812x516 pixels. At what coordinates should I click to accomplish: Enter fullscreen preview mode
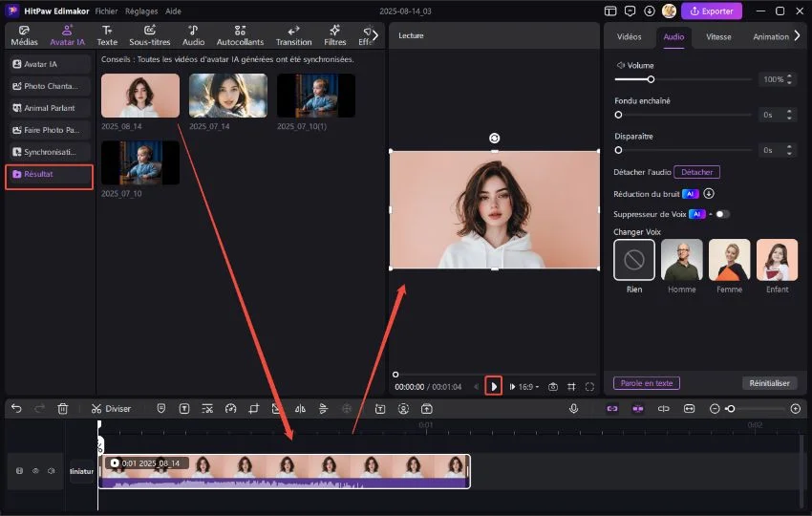pyautogui.click(x=589, y=386)
